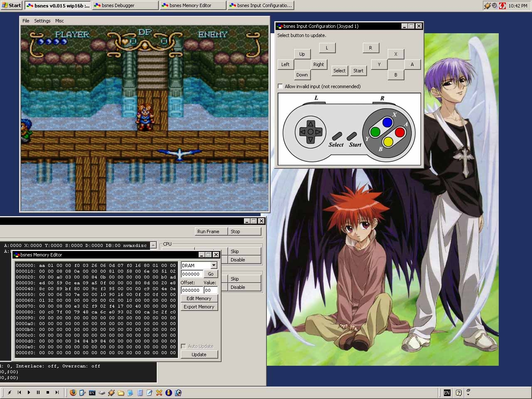Click the red arrows icon in system tray
The width and height of the screenshot is (532, 399).
coord(502,5)
